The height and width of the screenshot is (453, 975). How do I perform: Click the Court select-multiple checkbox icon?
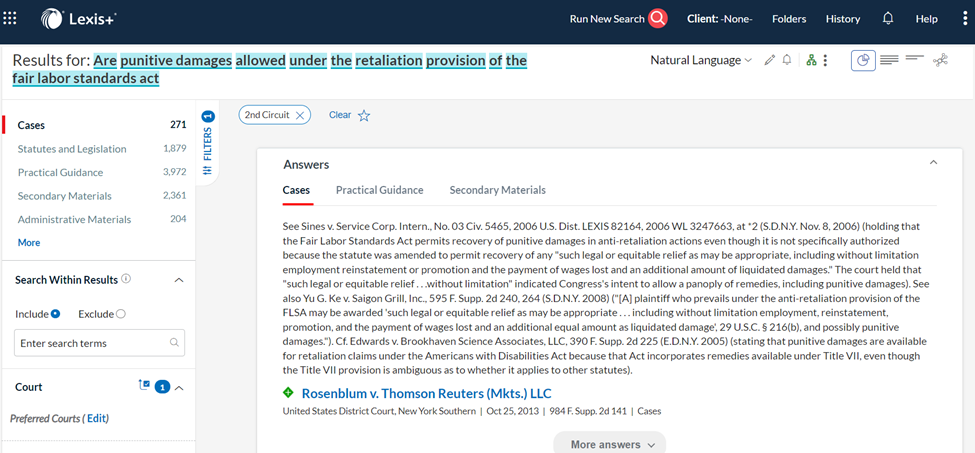144,386
